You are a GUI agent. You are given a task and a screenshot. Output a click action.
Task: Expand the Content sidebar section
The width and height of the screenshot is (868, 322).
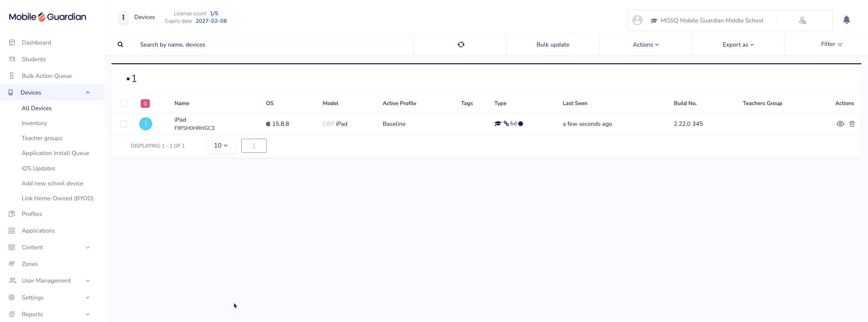49,247
